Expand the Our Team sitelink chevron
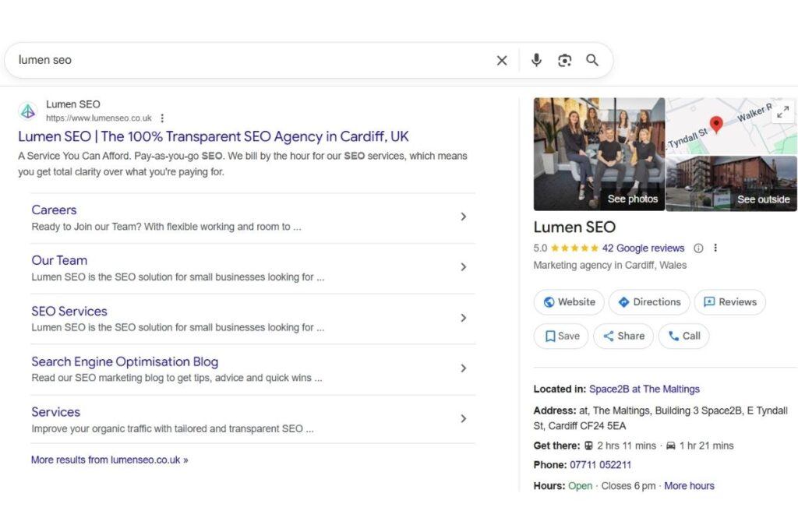This screenshot has height=532, width=798. (x=463, y=267)
